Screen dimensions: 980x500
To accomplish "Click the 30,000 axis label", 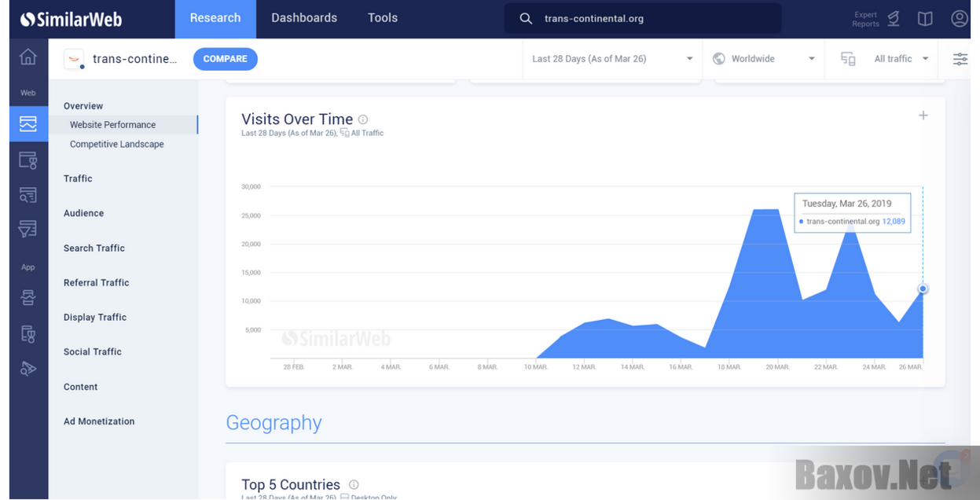I will pos(251,187).
